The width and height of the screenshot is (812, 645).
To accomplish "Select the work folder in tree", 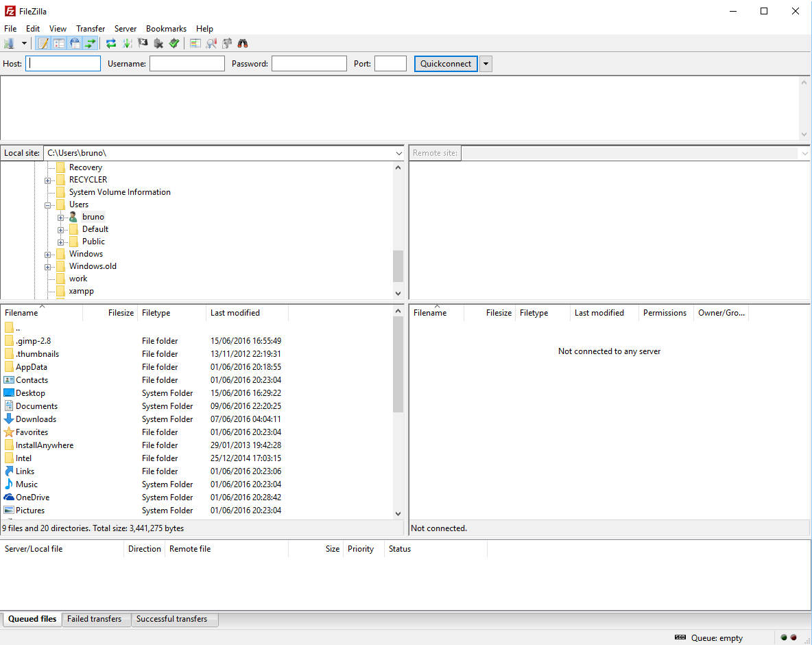I will pos(78,279).
